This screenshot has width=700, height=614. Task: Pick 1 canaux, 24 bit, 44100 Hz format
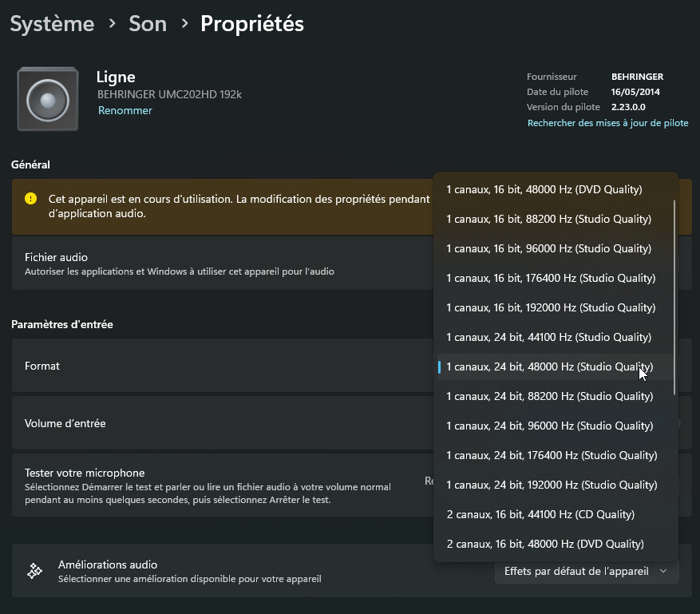click(548, 337)
